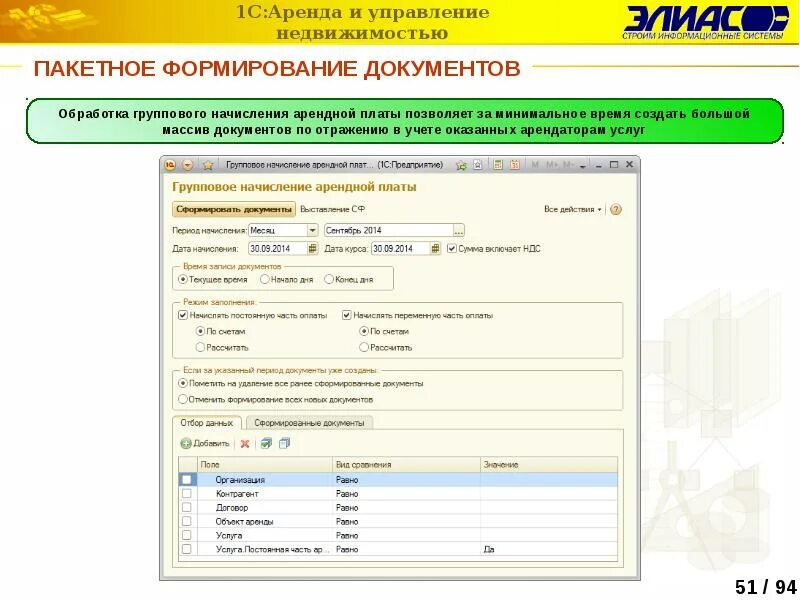800x600 pixels.
Task: Select Отменить формирование всех новых документов
Action: coord(183,399)
